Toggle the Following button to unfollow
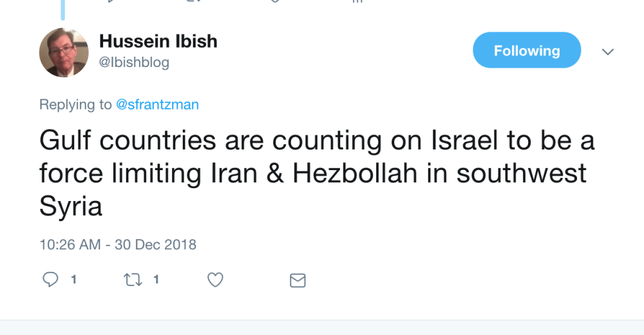644x335 pixels. click(x=527, y=50)
